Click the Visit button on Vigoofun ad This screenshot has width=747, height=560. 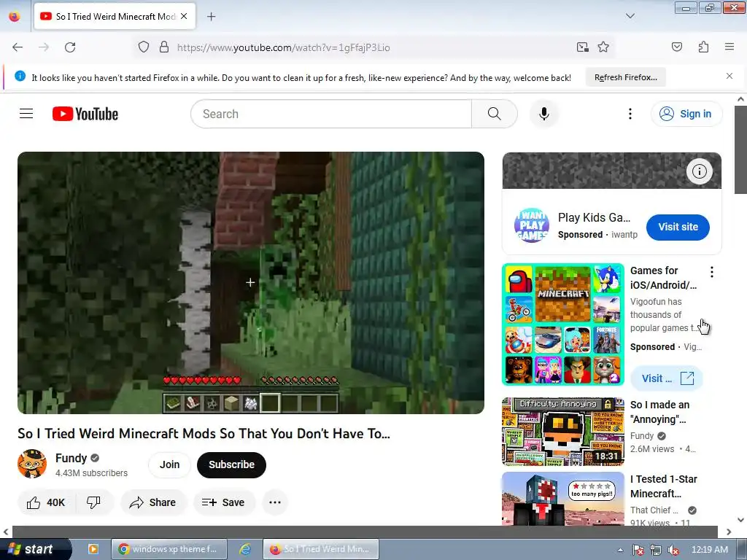coord(667,378)
